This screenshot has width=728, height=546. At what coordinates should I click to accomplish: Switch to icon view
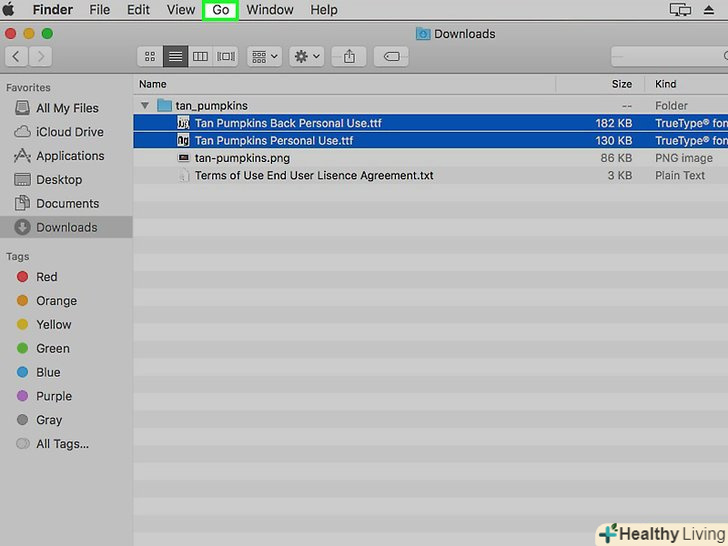pyautogui.click(x=150, y=57)
